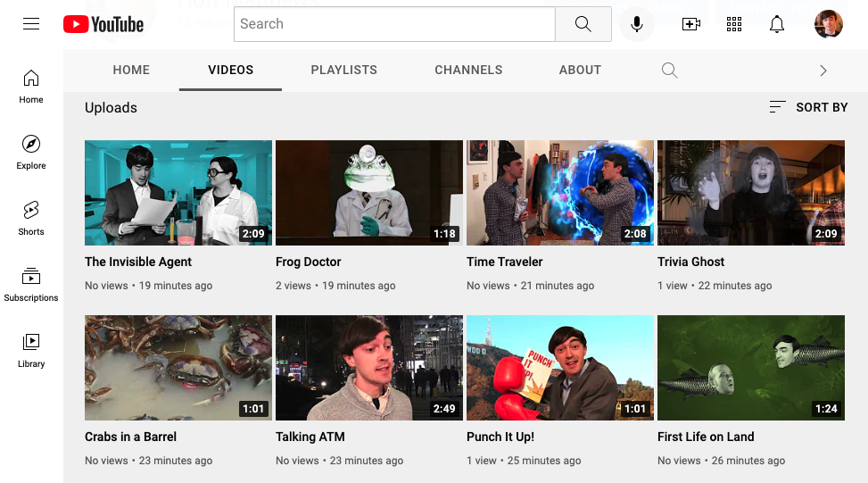
Task: Activate voice search microphone
Action: [x=637, y=24]
